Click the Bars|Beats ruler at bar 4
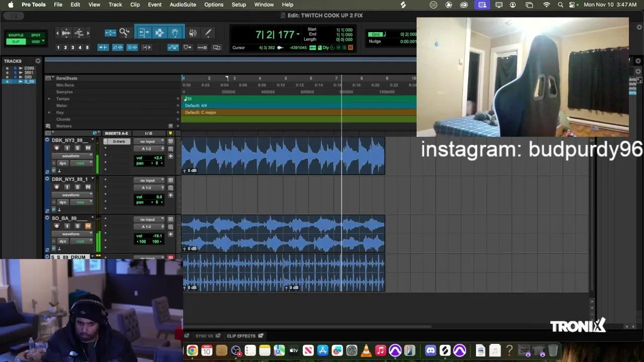Viewport: 644px width, 362px height. tap(260, 78)
